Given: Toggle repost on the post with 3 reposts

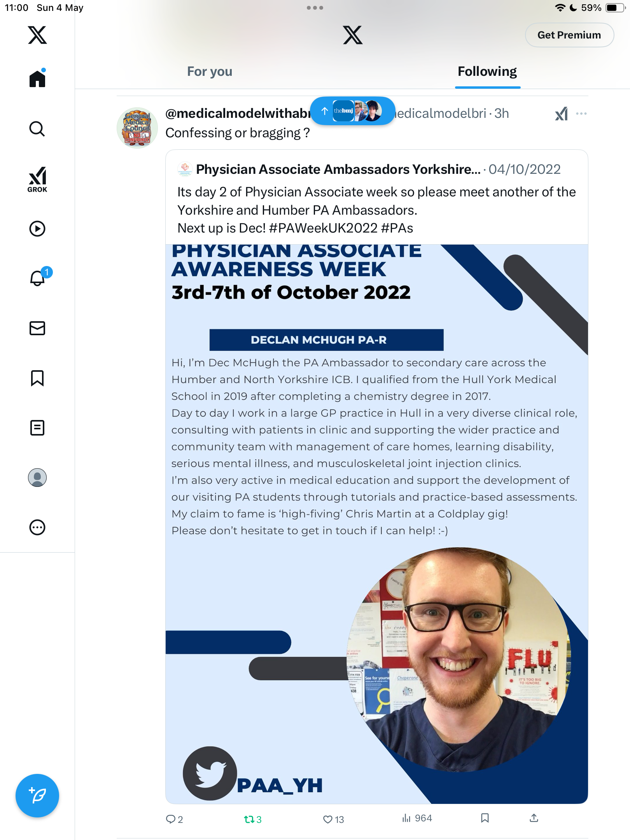Looking at the screenshot, I should pos(253,819).
